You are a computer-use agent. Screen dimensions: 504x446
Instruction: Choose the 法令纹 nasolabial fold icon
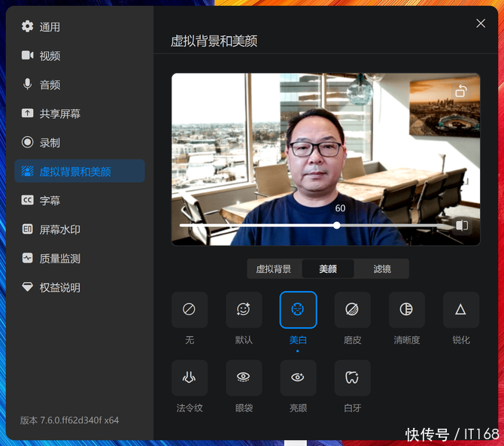190,378
